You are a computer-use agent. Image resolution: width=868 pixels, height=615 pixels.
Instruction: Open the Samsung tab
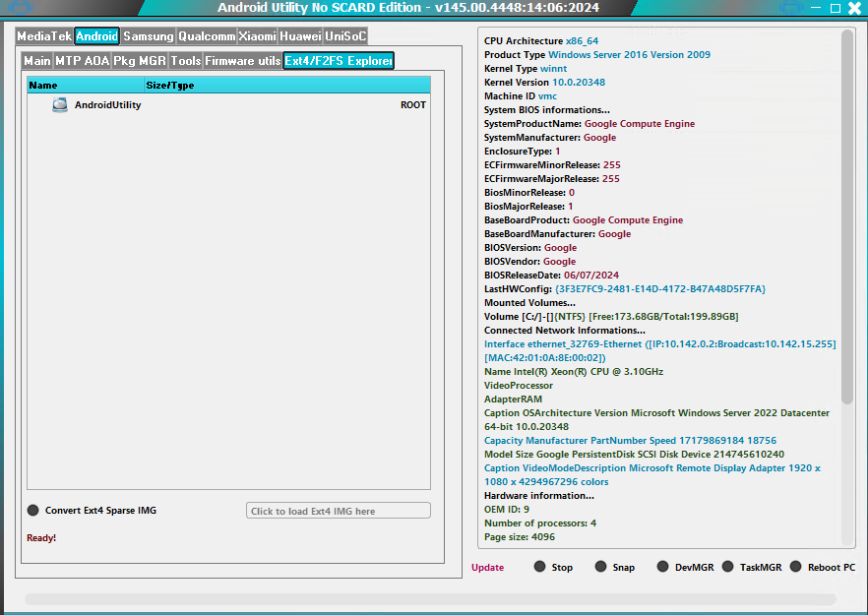pyautogui.click(x=149, y=36)
